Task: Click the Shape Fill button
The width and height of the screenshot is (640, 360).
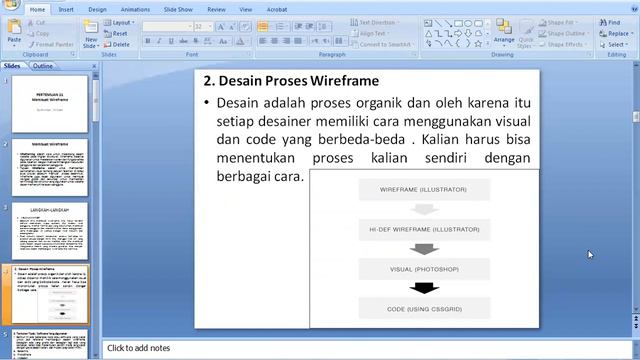Action: tap(558, 22)
